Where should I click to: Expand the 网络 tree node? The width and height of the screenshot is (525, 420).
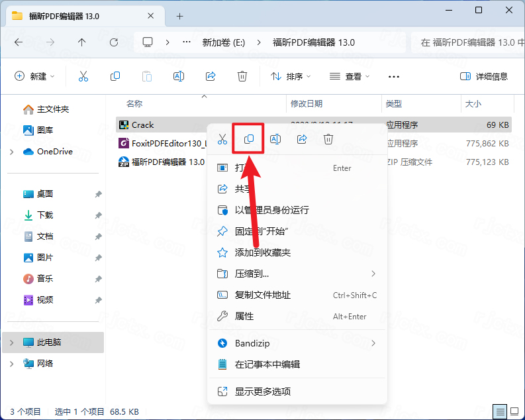[x=12, y=364]
